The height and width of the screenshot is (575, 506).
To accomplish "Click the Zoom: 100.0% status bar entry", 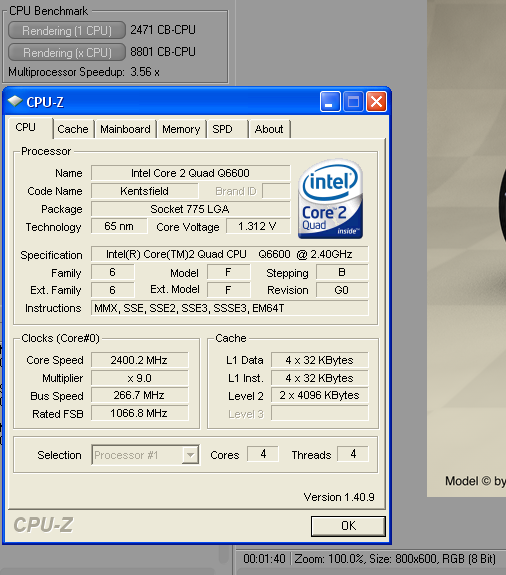I will (329, 559).
